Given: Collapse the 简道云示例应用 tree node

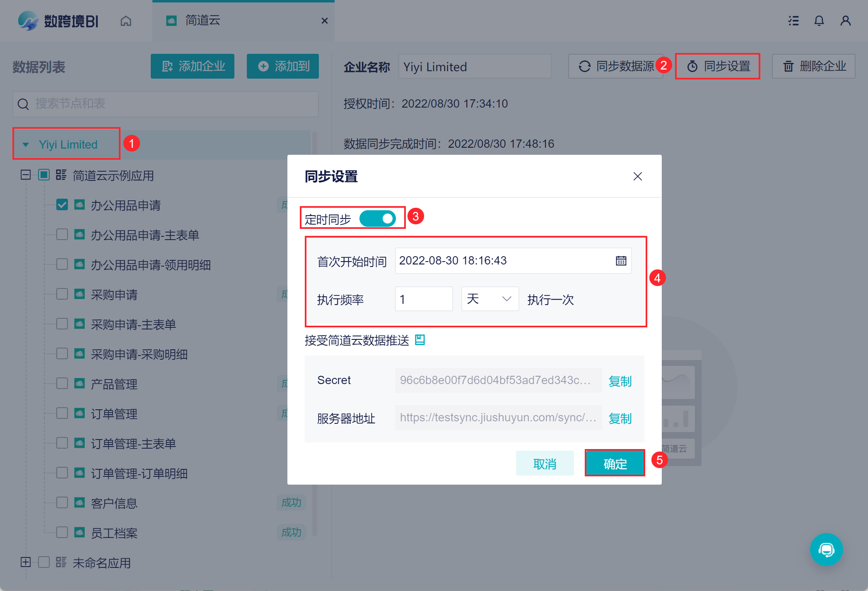Looking at the screenshot, I should coord(26,175).
